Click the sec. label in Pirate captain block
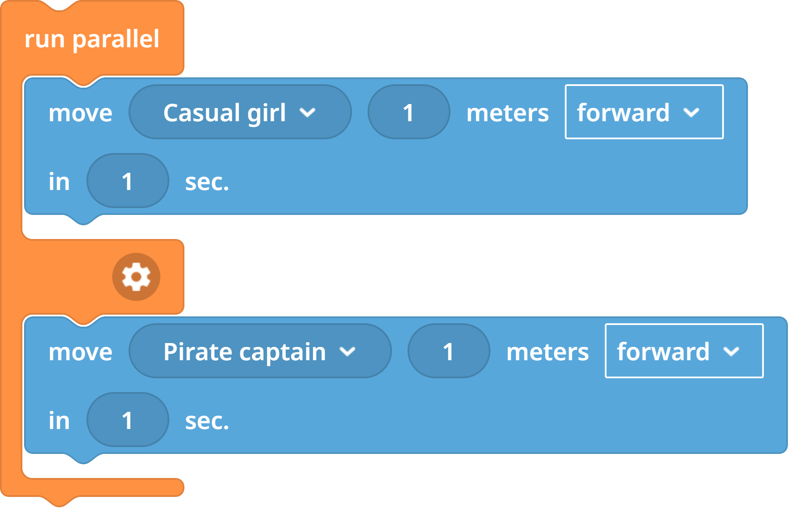Screen dimensions: 812x521 [x=207, y=421]
